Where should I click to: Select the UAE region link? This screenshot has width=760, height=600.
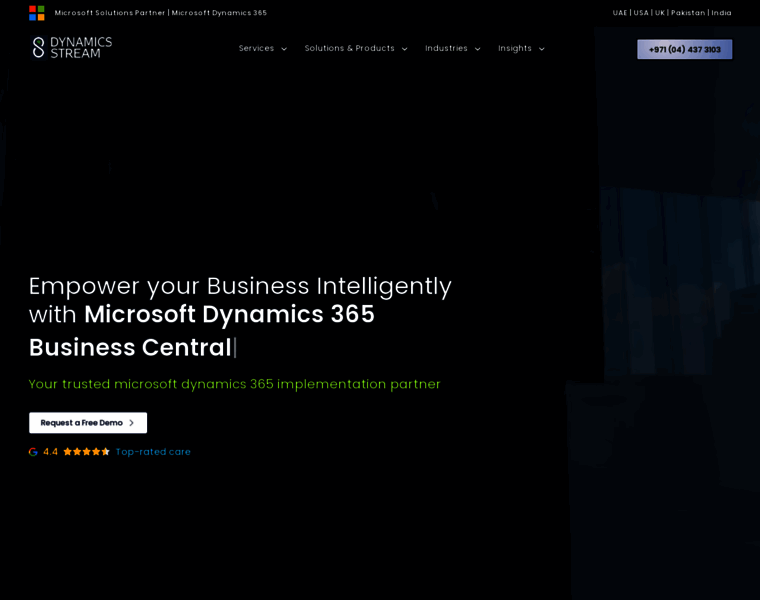click(x=620, y=13)
